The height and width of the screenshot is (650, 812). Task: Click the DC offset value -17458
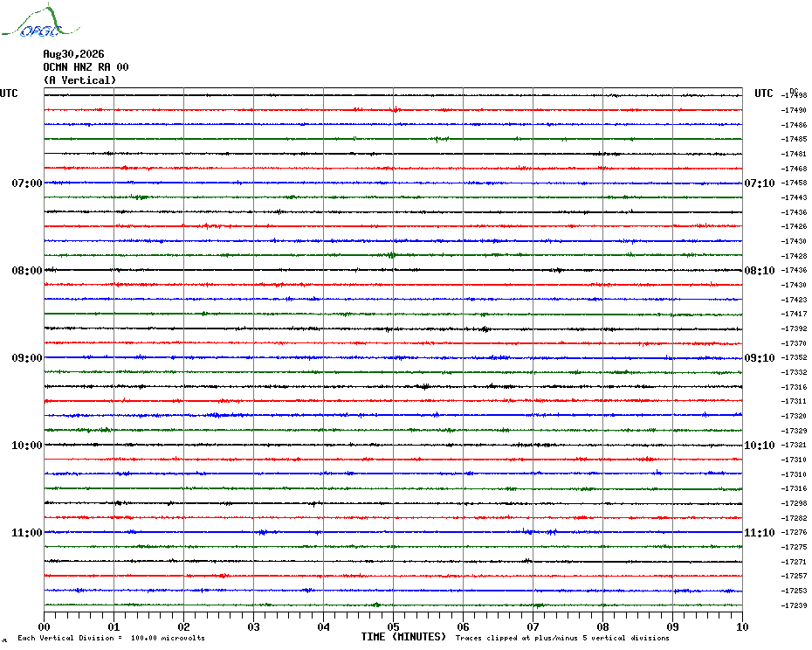[x=794, y=183]
